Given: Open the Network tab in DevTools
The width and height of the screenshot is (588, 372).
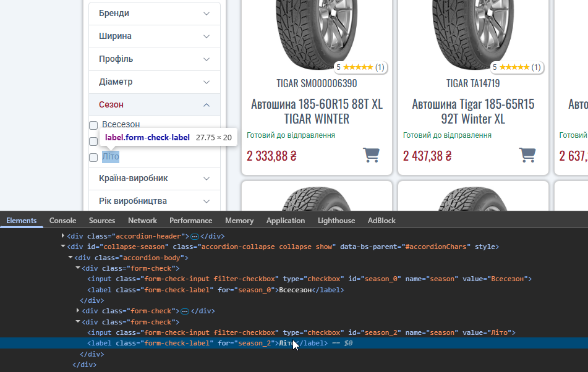Looking at the screenshot, I should click(x=142, y=221).
